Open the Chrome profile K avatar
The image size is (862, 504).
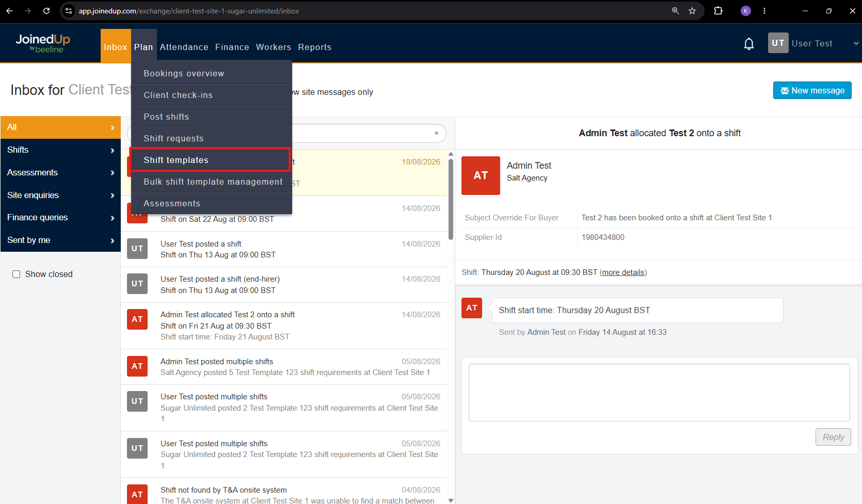(x=745, y=11)
